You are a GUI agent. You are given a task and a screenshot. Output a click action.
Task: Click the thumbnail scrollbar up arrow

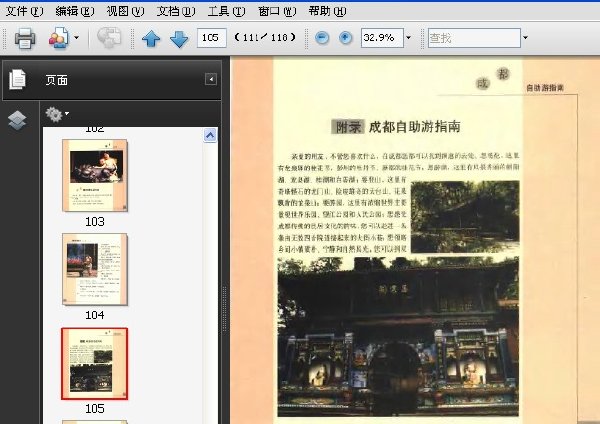pyautogui.click(x=210, y=135)
